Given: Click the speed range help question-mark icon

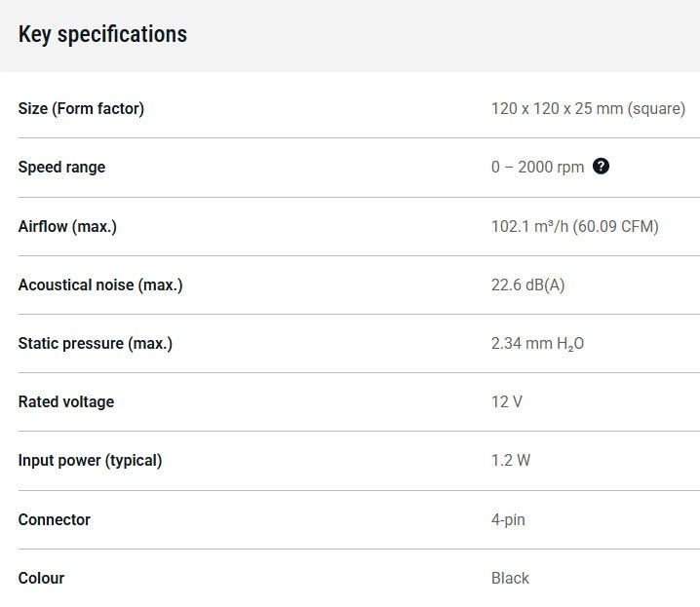Looking at the screenshot, I should point(602,167).
